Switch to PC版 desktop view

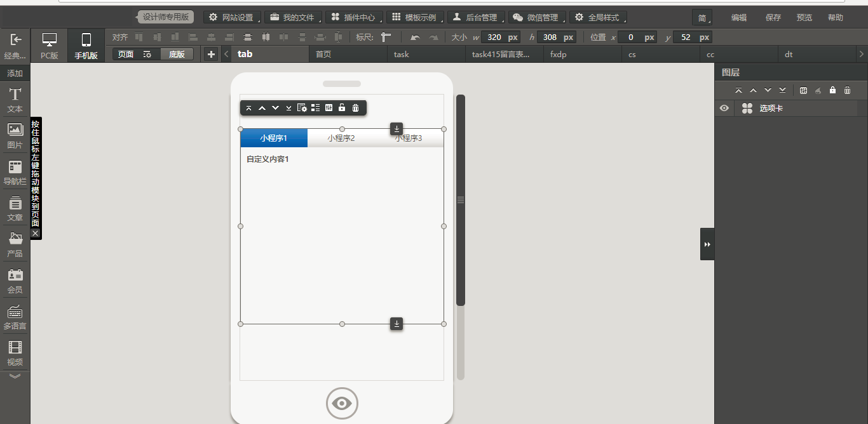pyautogui.click(x=49, y=46)
